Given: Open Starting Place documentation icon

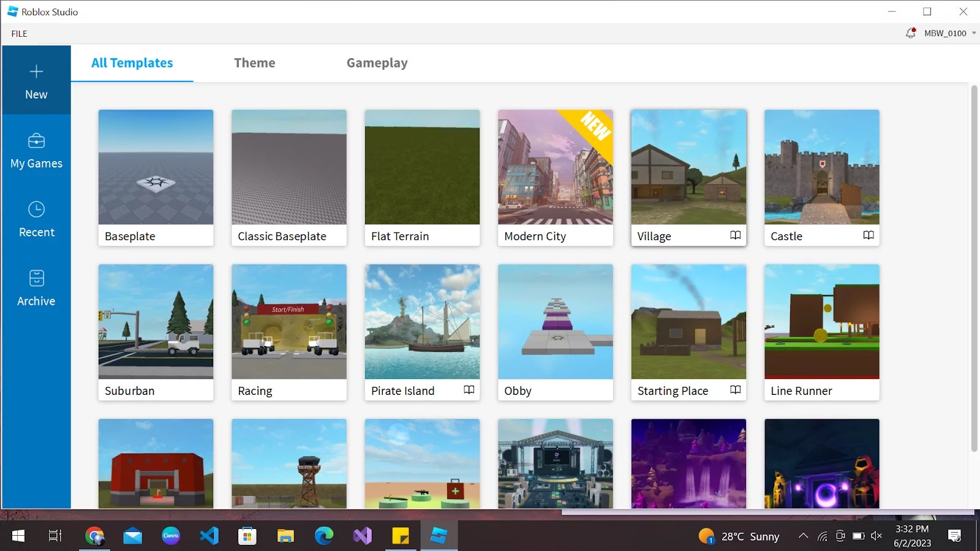Looking at the screenshot, I should 735,390.
